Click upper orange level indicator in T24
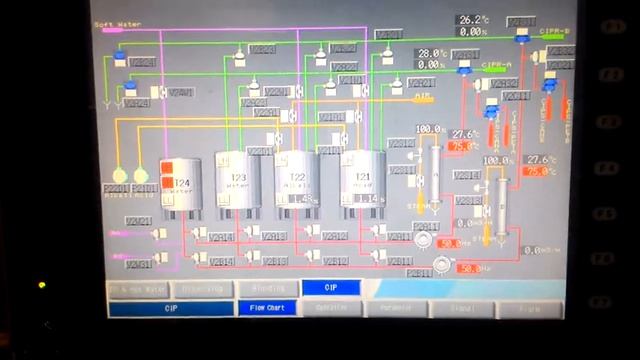Image resolution: width=640 pixels, height=360 pixels. click(167, 167)
